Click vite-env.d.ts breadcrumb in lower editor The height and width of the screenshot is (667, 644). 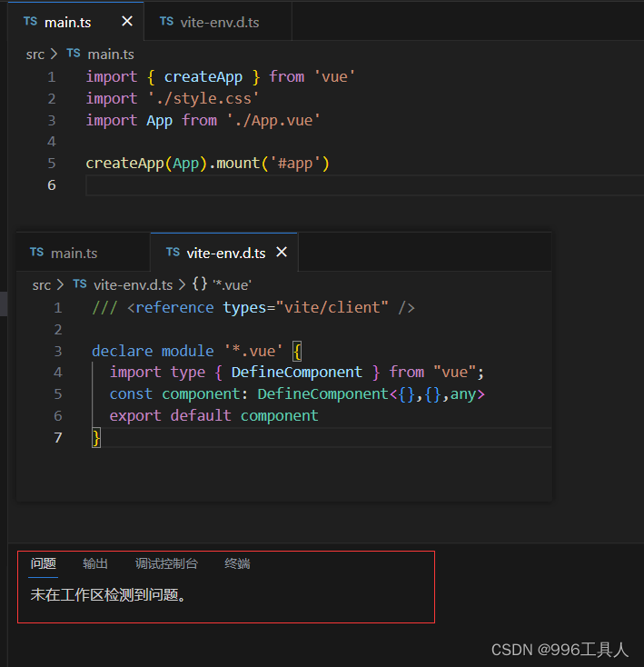[x=133, y=285]
